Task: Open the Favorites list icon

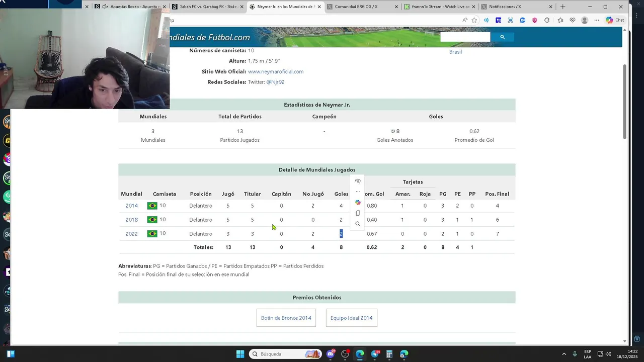Action: click(x=560, y=20)
